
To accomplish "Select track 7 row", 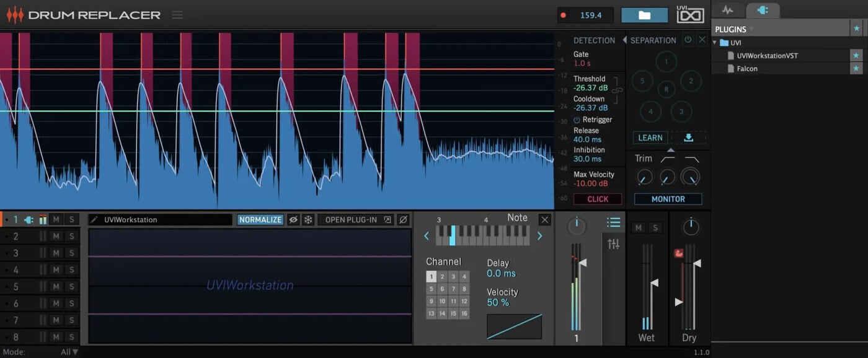I will tap(40, 320).
